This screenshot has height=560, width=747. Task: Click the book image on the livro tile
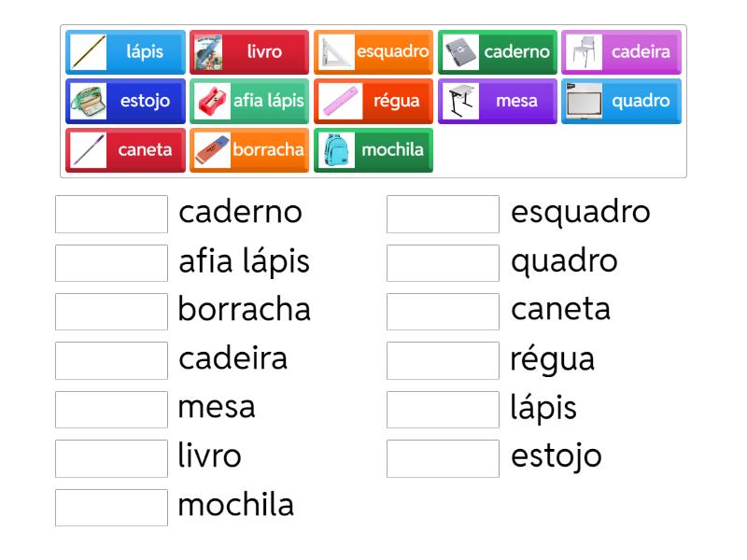(x=211, y=53)
